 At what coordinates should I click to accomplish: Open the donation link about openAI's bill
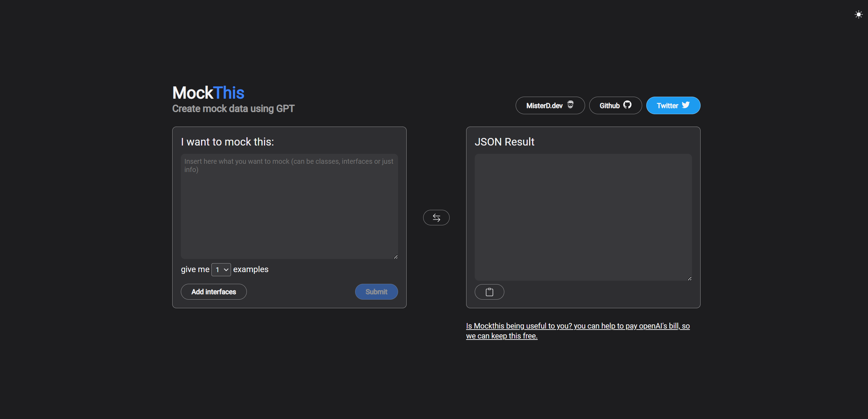(x=578, y=331)
